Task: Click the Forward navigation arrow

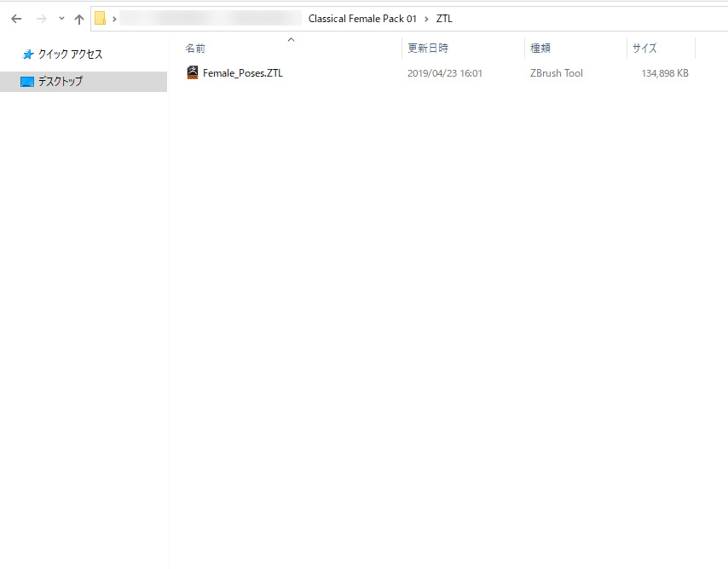Action: 41,19
